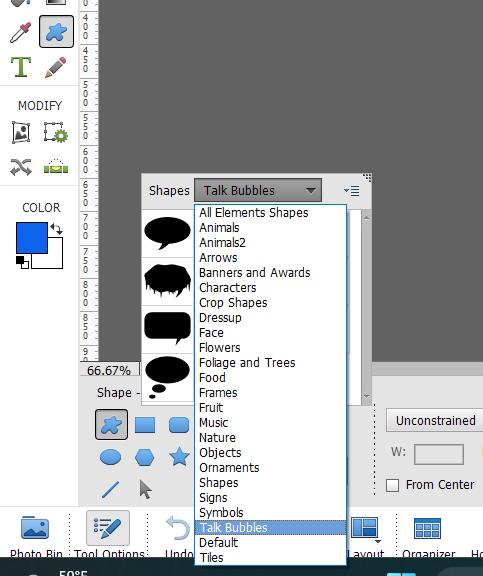Image resolution: width=483 pixels, height=576 pixels.
Task: Select the Animals category
Action: pyautogui.click(x=270, y=228)
